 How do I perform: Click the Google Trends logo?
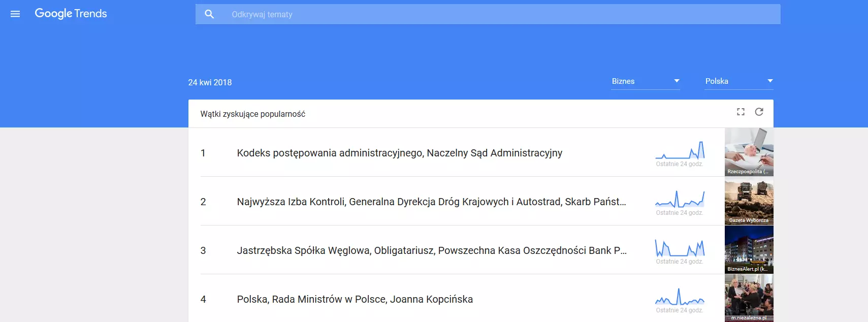(71, 14)
